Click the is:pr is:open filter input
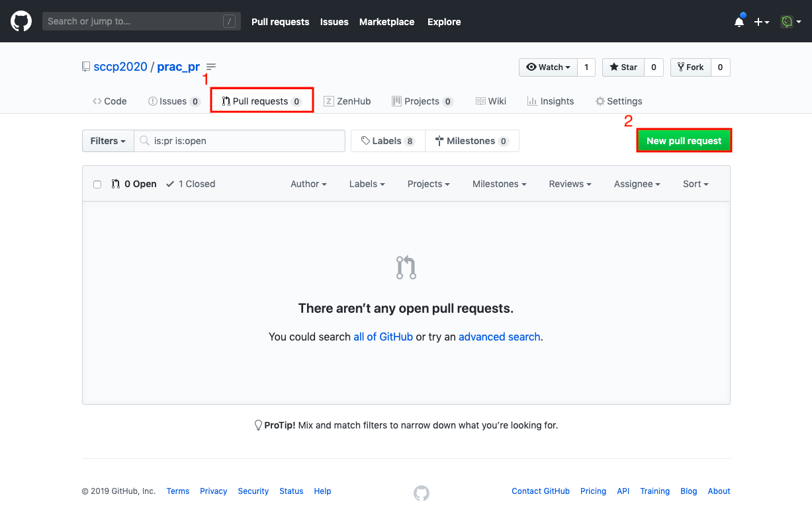 tap(240, 141)
